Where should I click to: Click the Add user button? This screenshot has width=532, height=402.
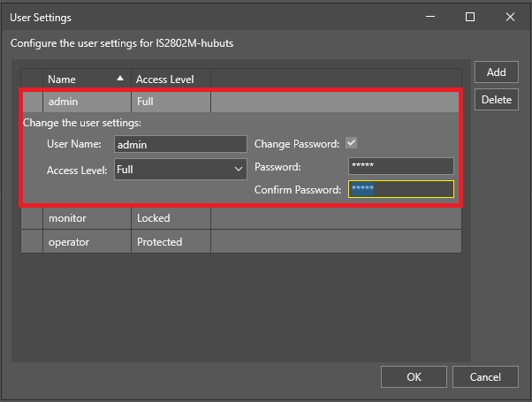(496, 72)
